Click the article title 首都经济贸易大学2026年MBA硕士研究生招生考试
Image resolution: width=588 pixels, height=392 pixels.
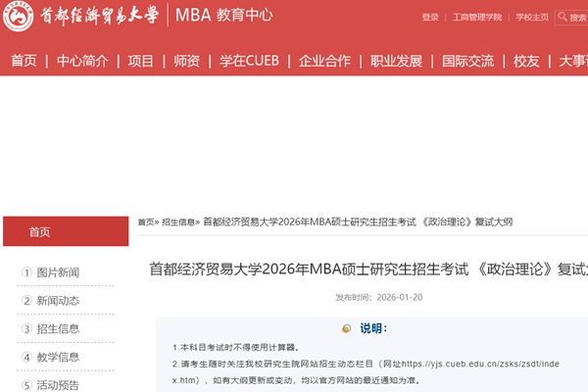309,269
